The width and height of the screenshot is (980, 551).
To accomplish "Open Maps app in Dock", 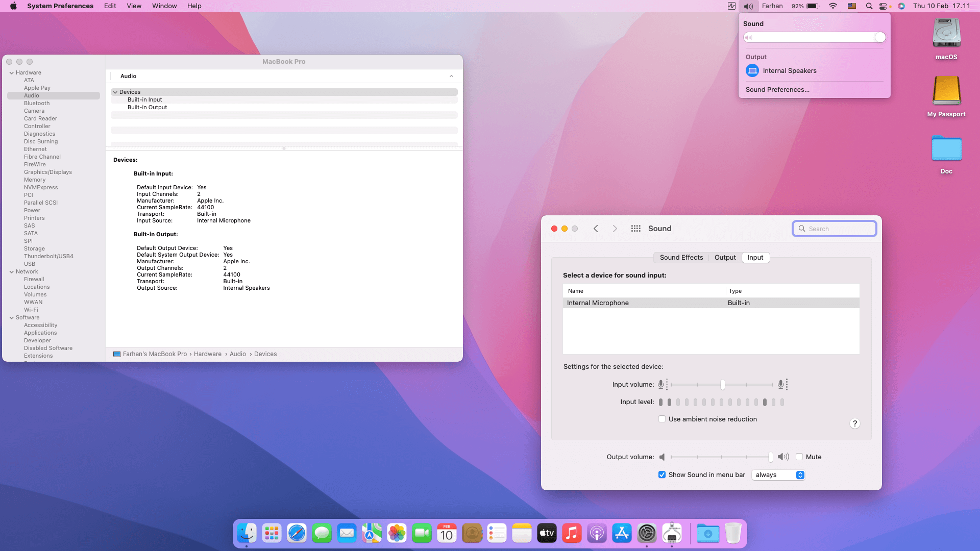I will pos(372,533).
